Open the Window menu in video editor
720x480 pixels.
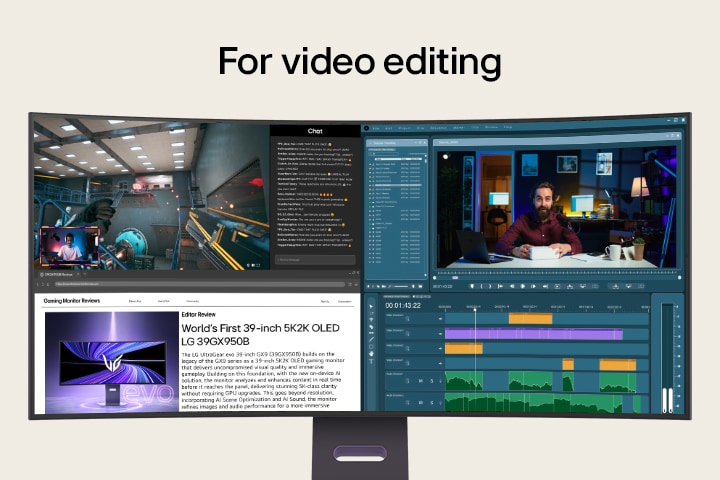pos(491,127)
